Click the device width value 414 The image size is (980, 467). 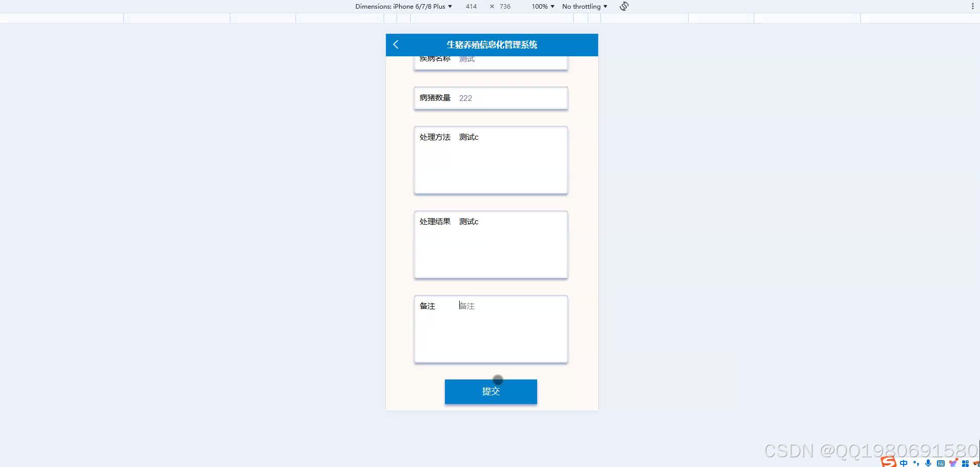point(471,6)
